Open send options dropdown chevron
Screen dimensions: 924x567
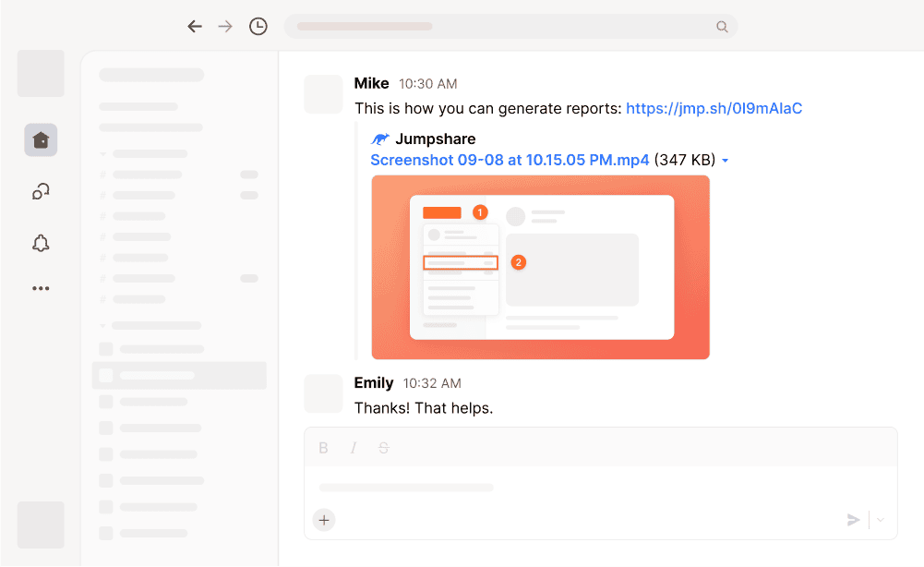(x=881, y=520)
